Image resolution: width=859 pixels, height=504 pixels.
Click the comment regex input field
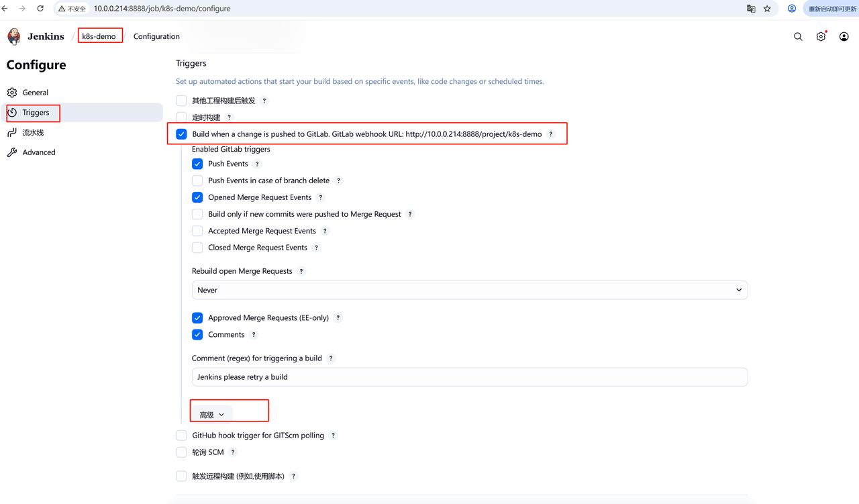(x=469, y=377)
